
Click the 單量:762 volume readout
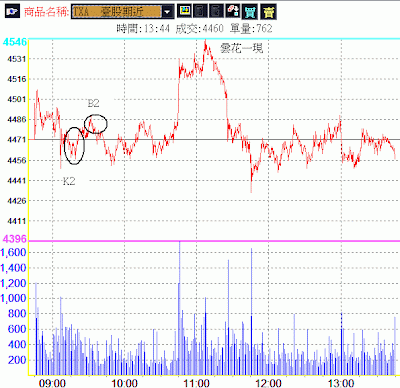tap(251, 29)
